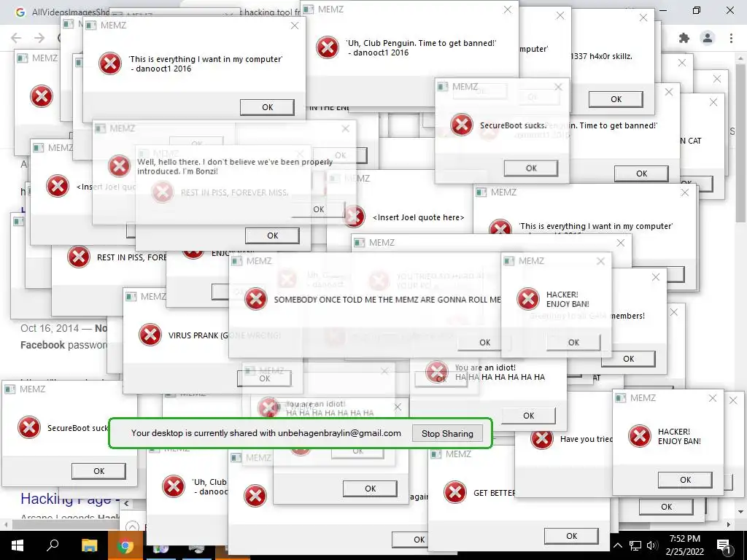The height and width of the screenshot is (560, 747).
Task: Click the Chrome icon on the taskbar
Action: pos(125,545)
